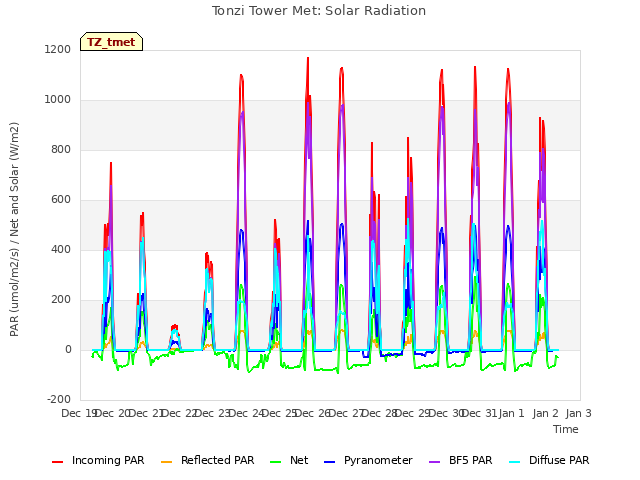This screenshot has height=480, width=640.
Task: Click the 800 y-axis tick label
Action: [61, 149]
